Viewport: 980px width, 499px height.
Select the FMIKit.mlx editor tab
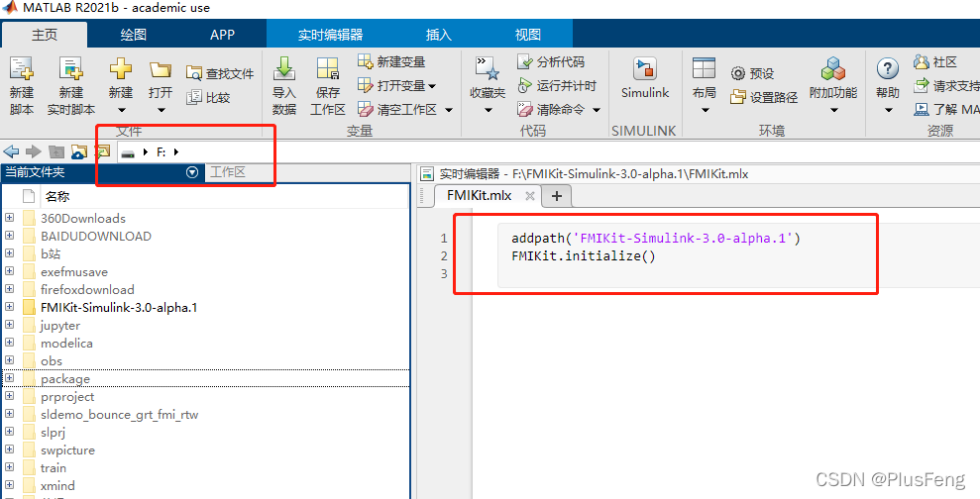point(480,195)
